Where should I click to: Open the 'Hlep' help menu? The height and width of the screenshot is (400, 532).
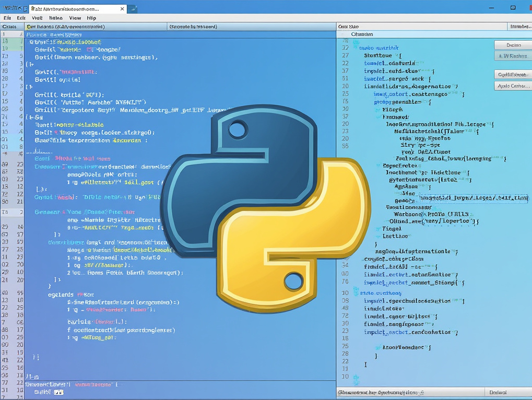coord(91,18)
